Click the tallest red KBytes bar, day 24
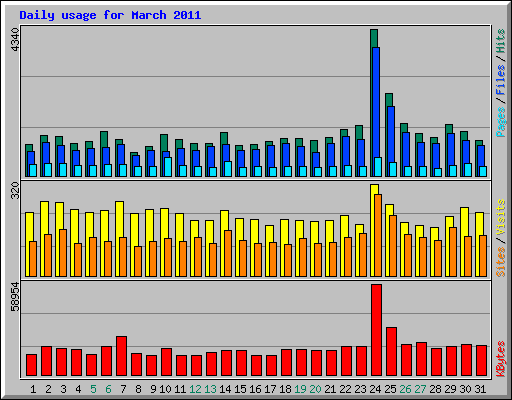 tap(377, 330)
